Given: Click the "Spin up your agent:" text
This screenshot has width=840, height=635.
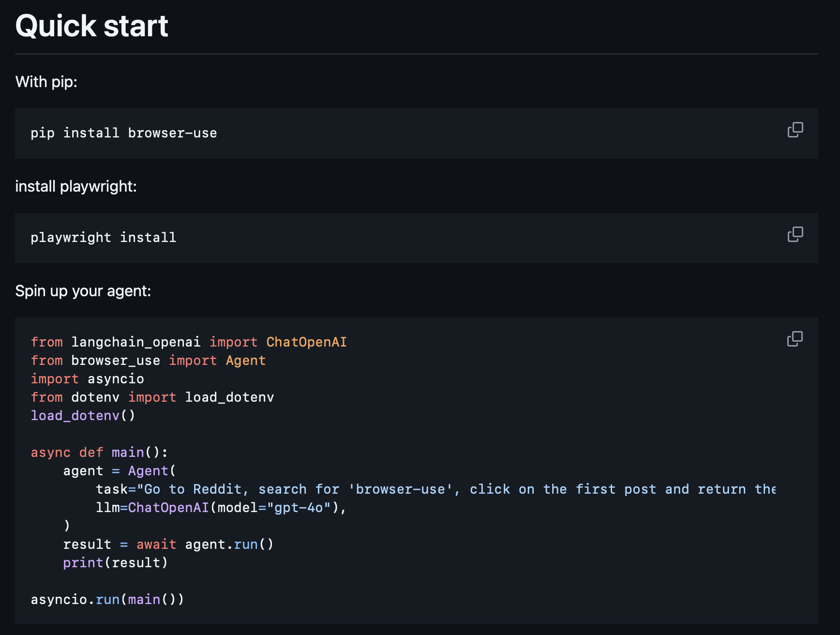Looking at the screenshot, I should 83,291.
